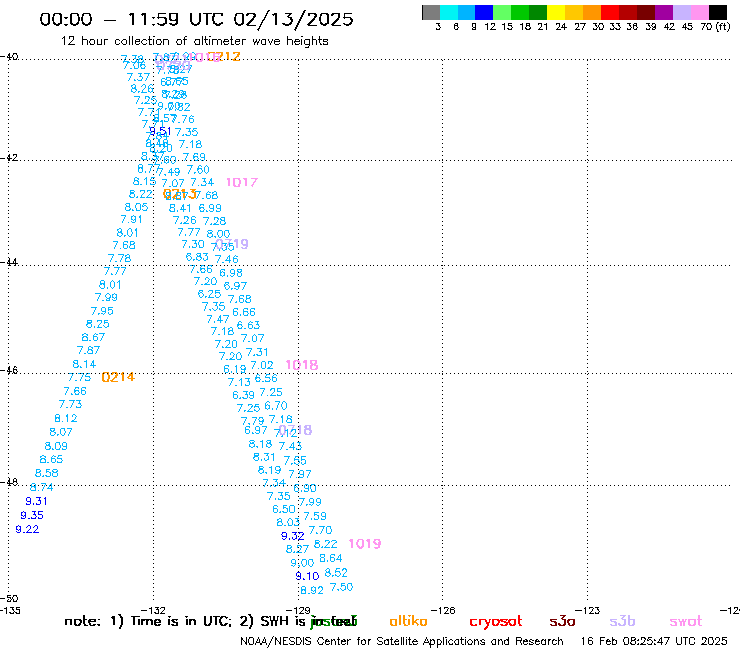740x650 pixels.
Task: Click the title '00:00 – 11:59 UTC 02/13/2025'
Action: click(196, 19)
